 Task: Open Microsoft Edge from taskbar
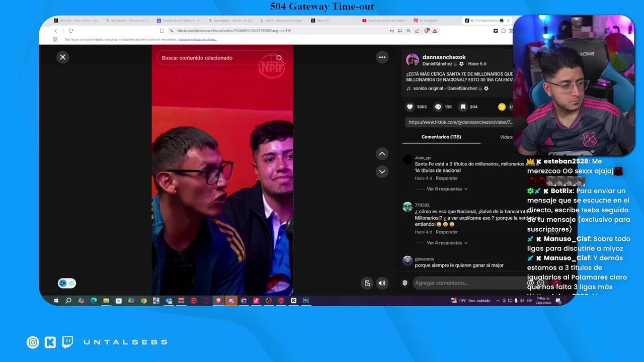click(94, 301)
